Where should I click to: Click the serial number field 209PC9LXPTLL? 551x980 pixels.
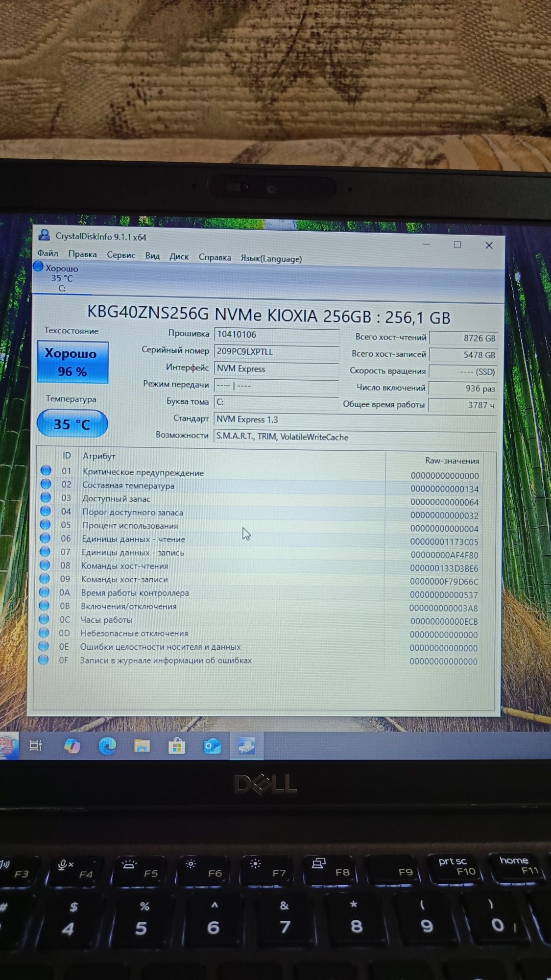pos(277,352)
